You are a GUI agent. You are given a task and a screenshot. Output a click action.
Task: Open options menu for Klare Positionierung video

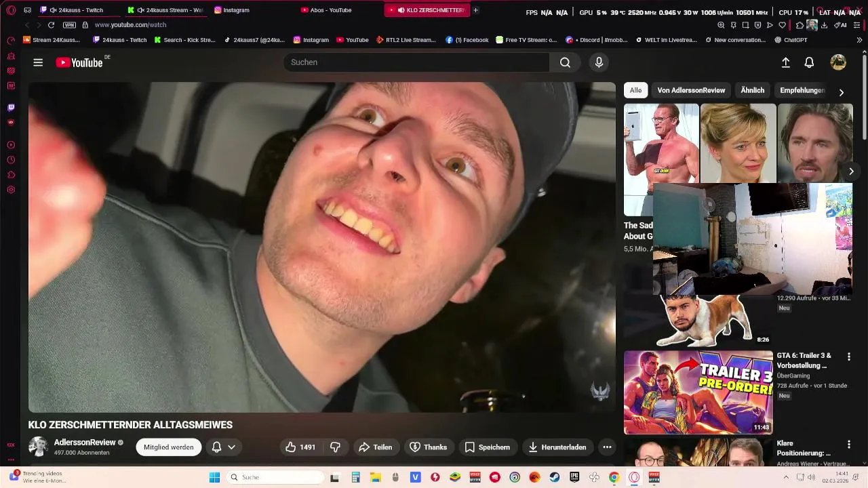[848, 445]
